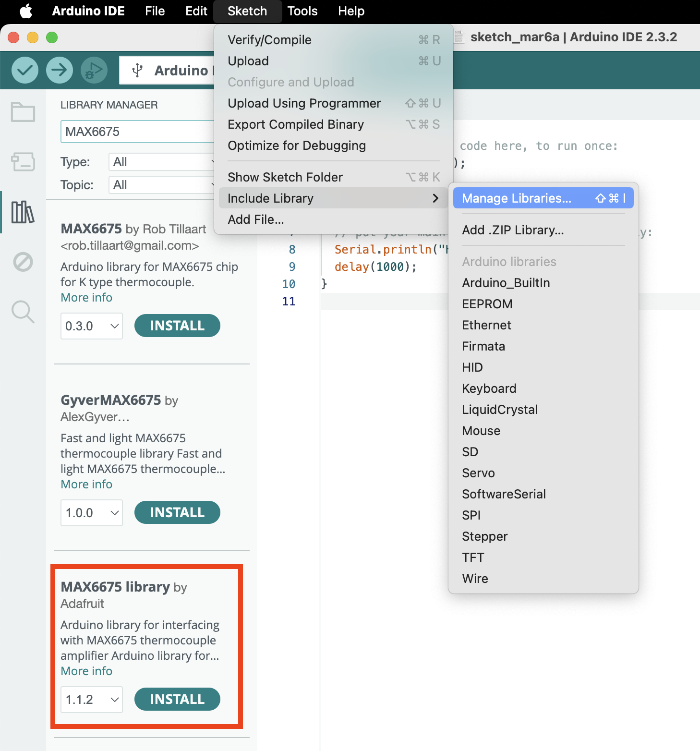Open version dropdown showing 1.0.0
700x751 pixels.
[x=92, y=513]
